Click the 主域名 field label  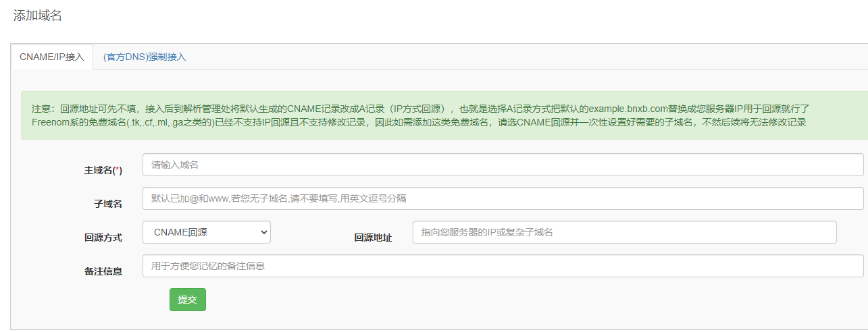(99, 171)
